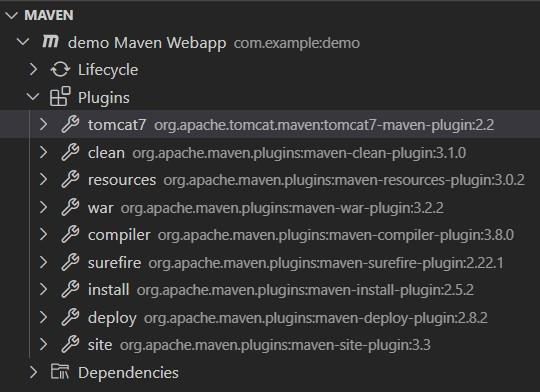
Task: Click the Maven 'm' project icon
Action: (50, 42)
